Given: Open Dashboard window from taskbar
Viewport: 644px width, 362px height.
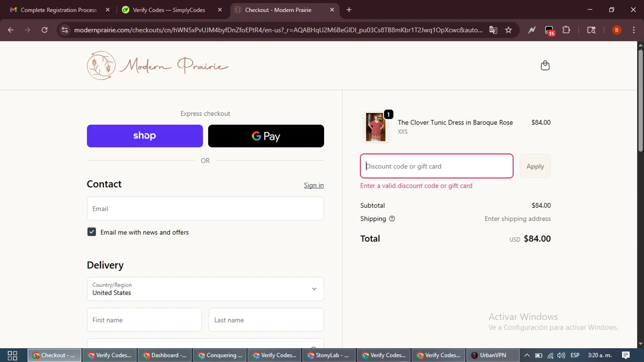Looking at the screenshot, I should 164,355.
